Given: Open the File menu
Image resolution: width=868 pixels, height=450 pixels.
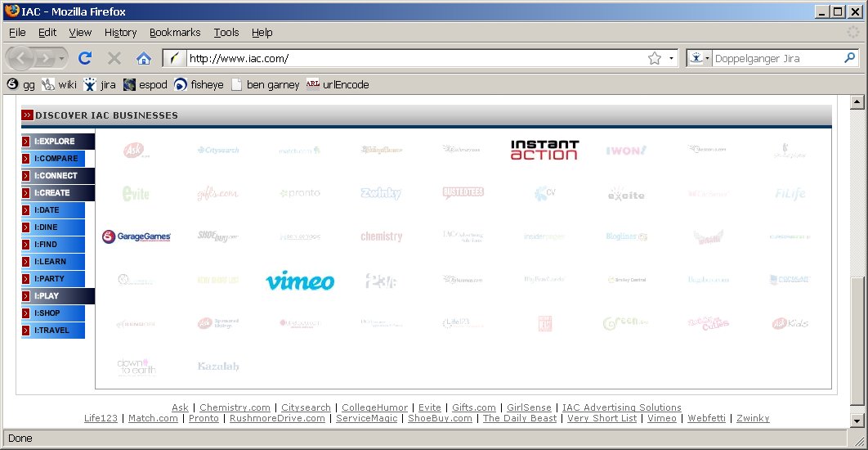Looking at the screenshot, I should point(18,32).
